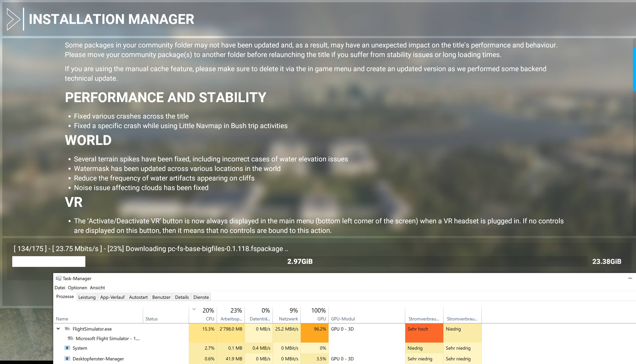The image size is (636, 364).
Task: Sort by the GPU-Modul column header
Action: 367,315
